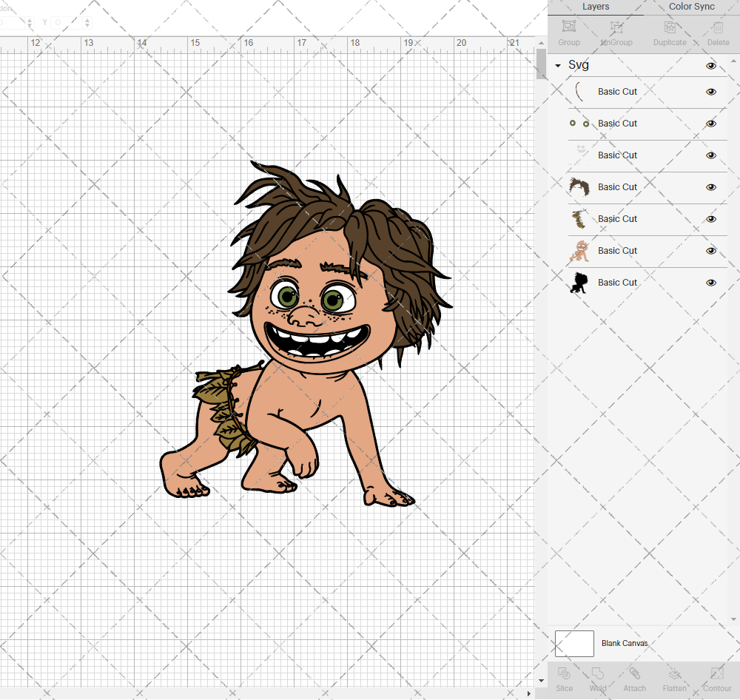Click the Attach paperclip icon
Screen dimensions: 740x700
634,673
